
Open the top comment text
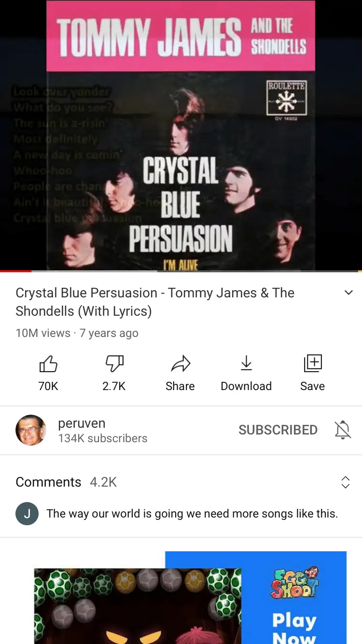pyautogui.click(x=192, y=514)
